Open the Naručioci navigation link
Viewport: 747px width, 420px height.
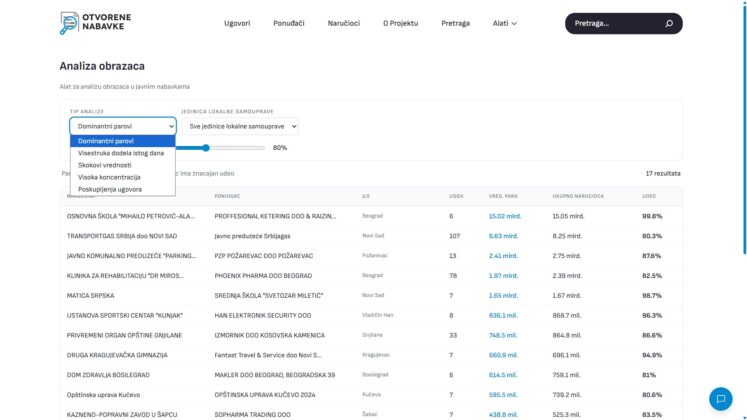tap(343, 23)
